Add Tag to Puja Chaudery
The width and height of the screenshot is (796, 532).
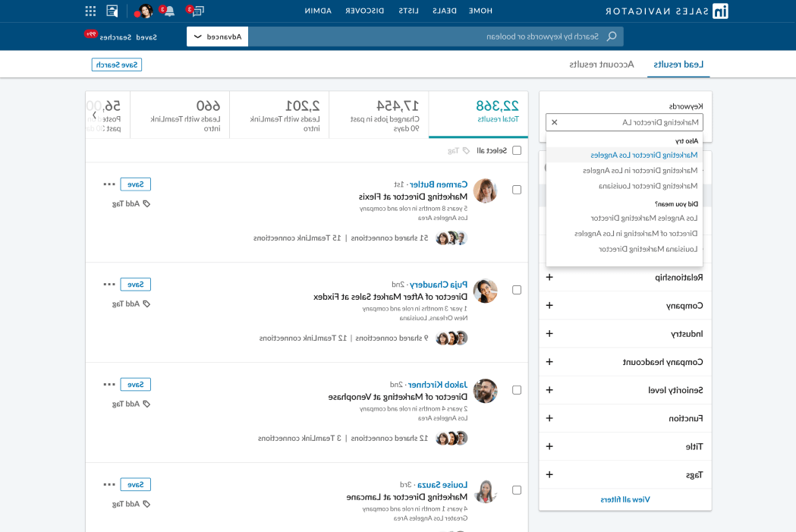[x=131, y=304]
